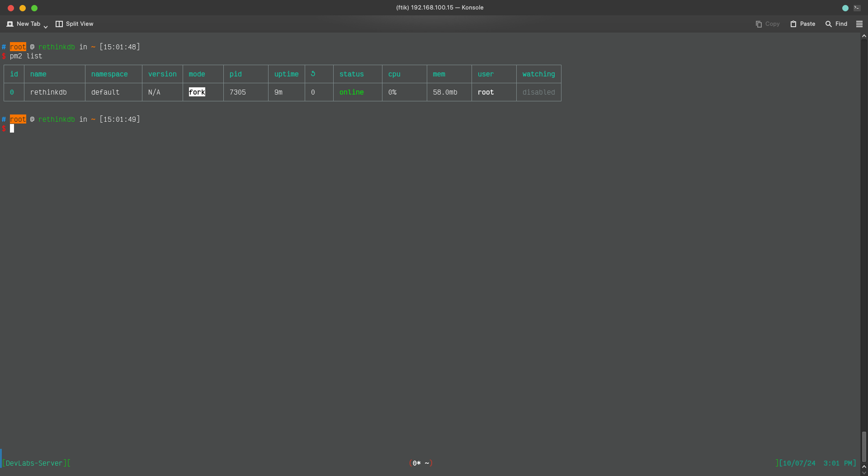
Task: Click the Copy button
Action: (768, 24)
